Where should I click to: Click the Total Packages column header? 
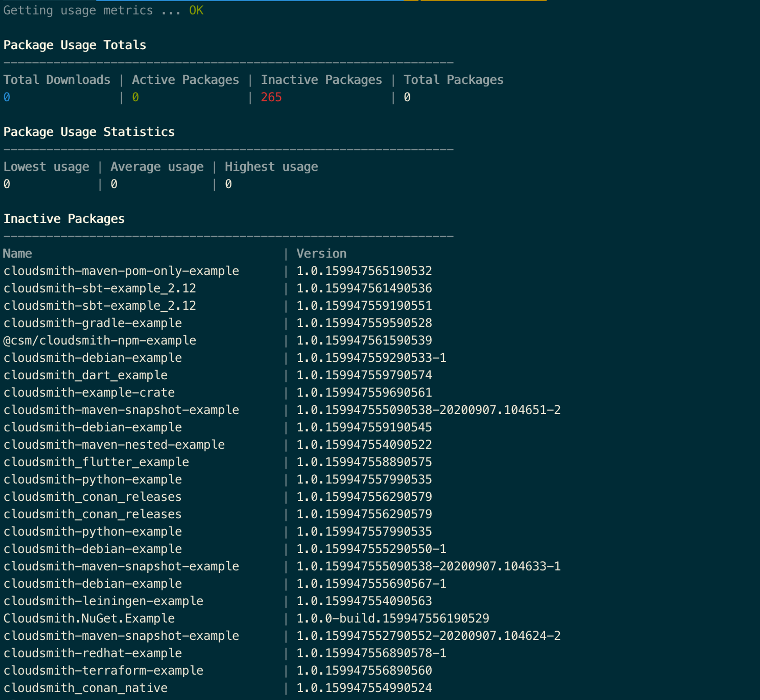click(453, 80)
